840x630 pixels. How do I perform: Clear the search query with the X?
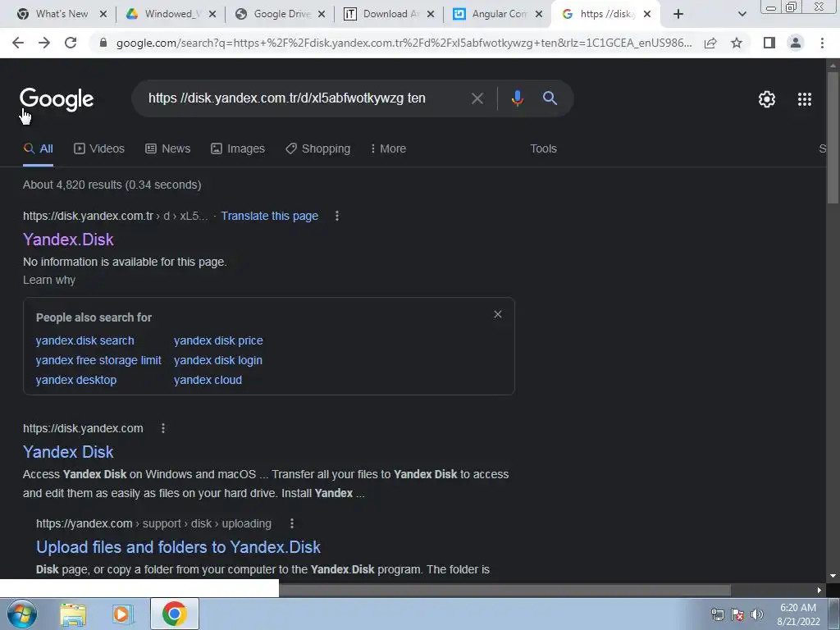(x=477, y=98)
